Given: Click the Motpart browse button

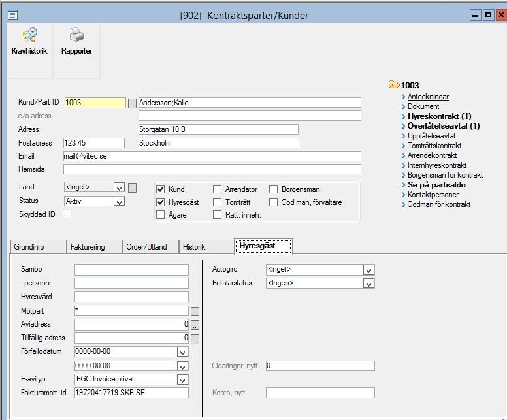Looking at the screenshot, I should point(195,312).
